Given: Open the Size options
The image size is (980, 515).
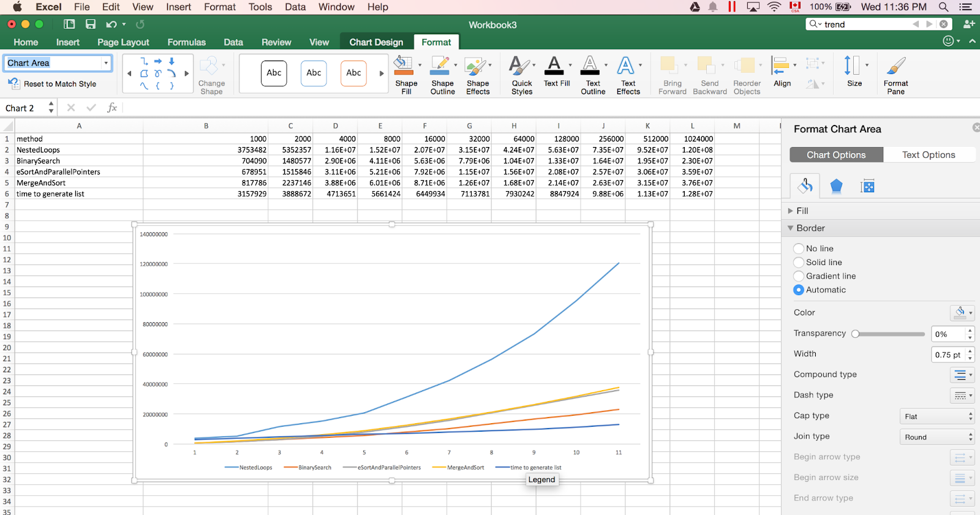Looking at the screenshot, I should 854,71.
